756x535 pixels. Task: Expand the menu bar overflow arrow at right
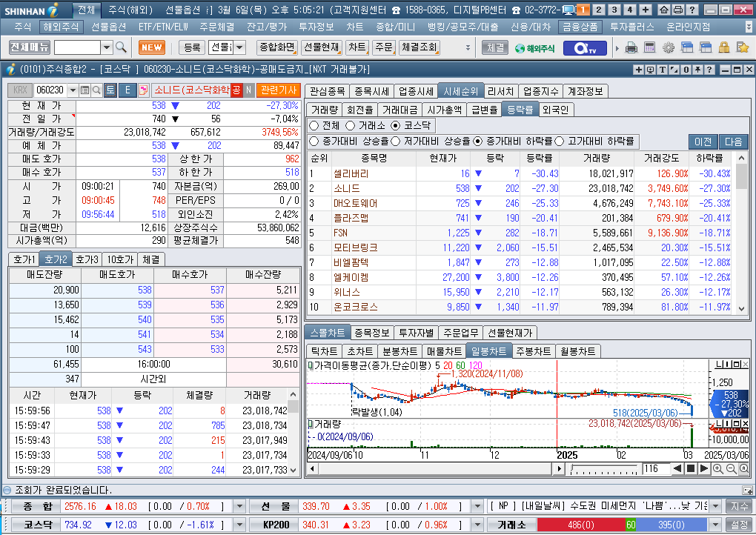pos(749,27)
